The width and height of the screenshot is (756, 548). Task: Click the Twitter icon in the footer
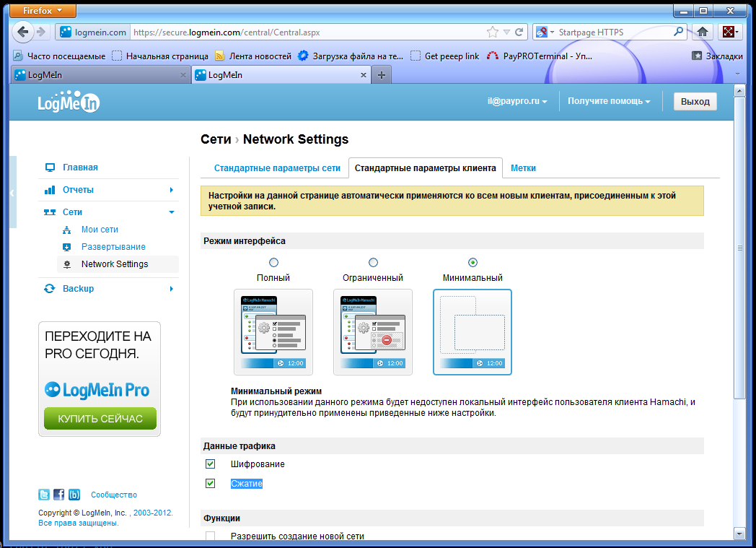(x=44, y=495)
